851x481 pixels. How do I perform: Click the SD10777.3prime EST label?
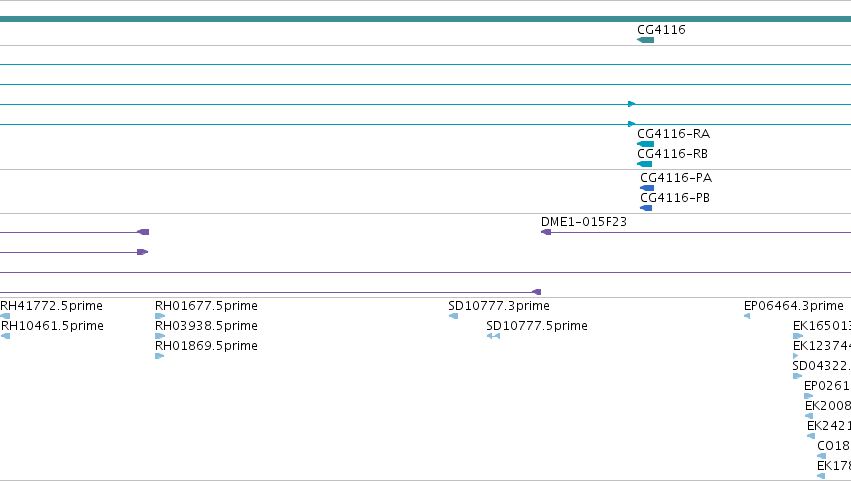point(499,306)
